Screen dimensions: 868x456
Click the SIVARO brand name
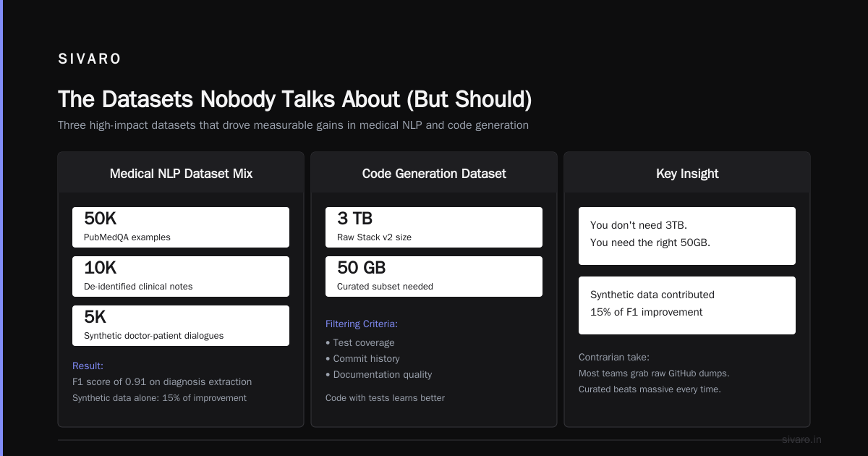pyautogui.click(x=90, y=59)
